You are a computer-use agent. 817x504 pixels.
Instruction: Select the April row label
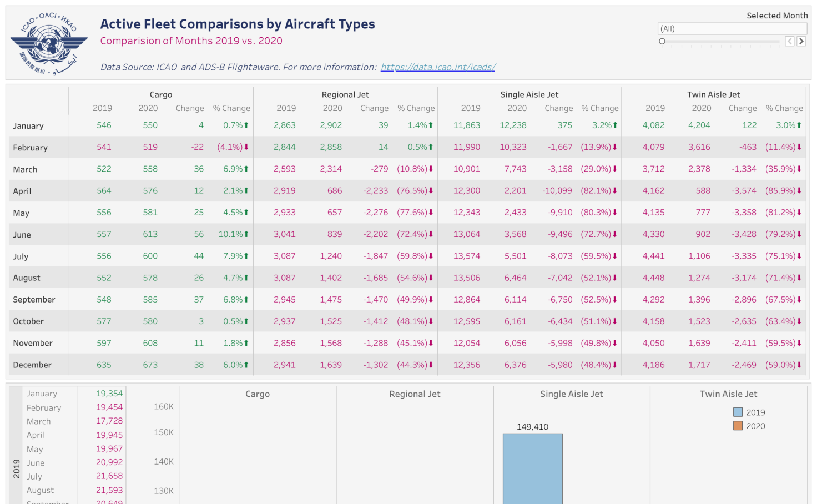pyautogui.click(x=22, y=191)
